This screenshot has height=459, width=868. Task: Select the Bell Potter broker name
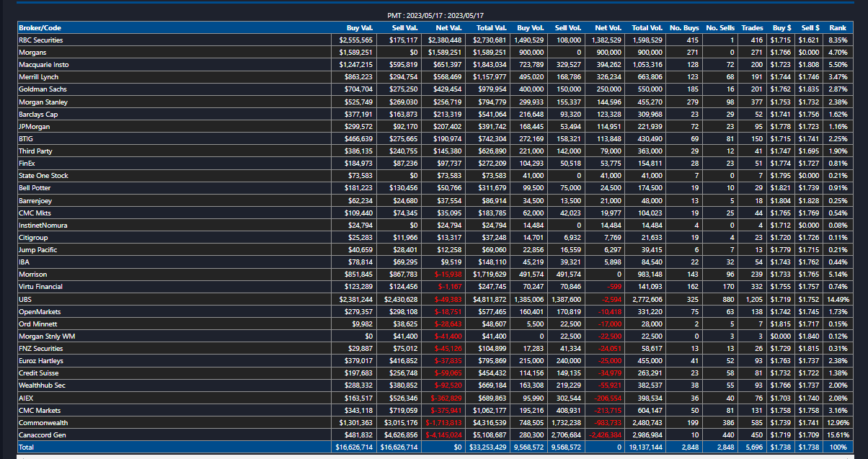tap(35, 188)
